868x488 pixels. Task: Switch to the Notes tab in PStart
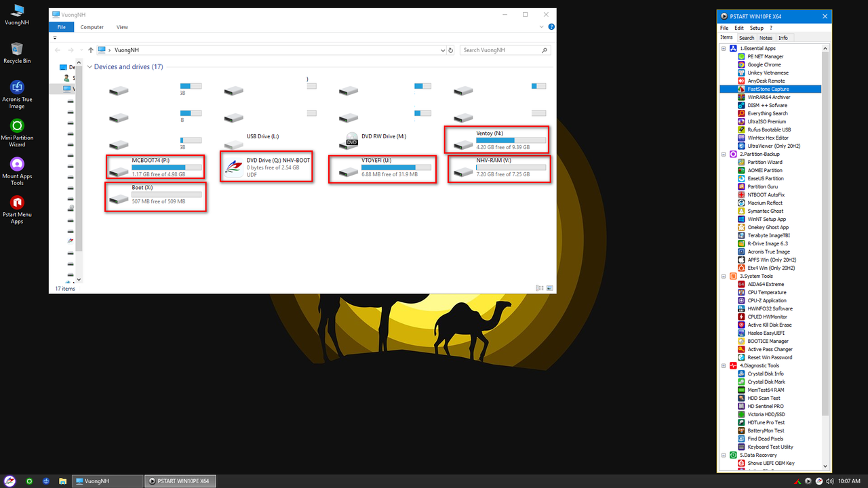pyautogui.click(x=766, y=38)
